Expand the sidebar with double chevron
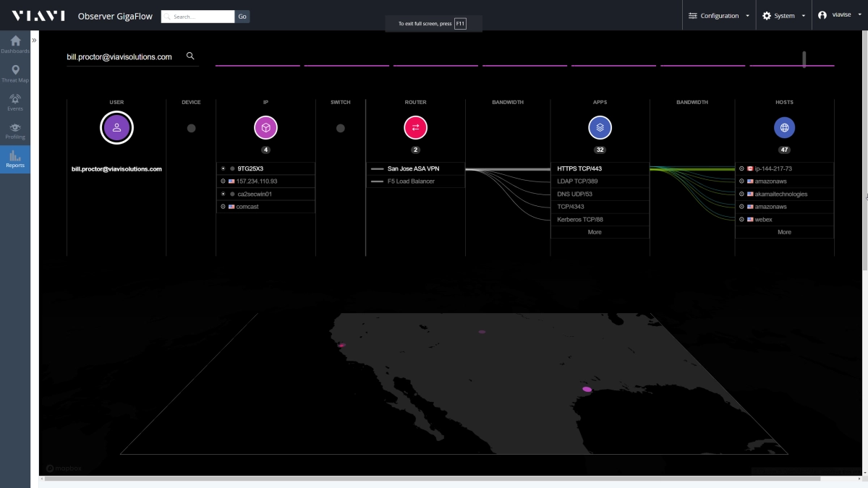The height and width of the screenshot is (488, 868). click(34, 40)
